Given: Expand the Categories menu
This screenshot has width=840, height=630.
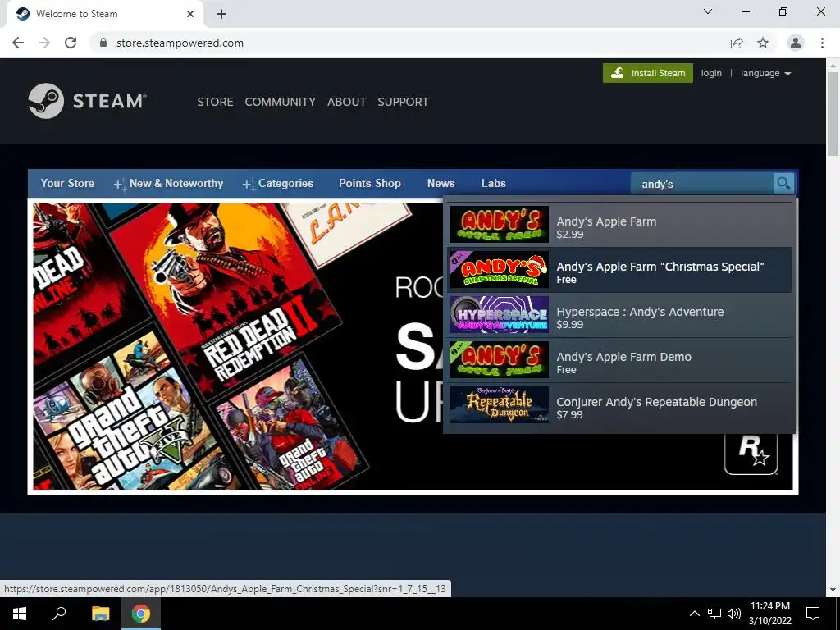Looking at the screenshot, I should [x=278, y=183].
